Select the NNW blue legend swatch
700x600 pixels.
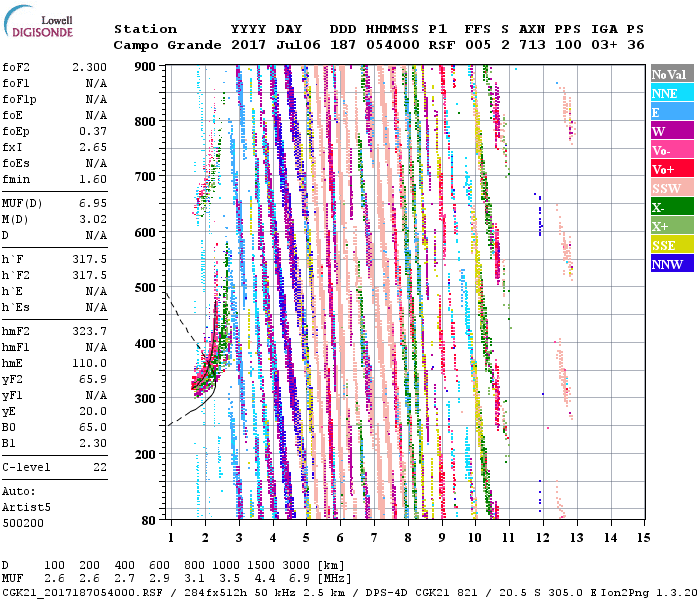click(672, 264)
